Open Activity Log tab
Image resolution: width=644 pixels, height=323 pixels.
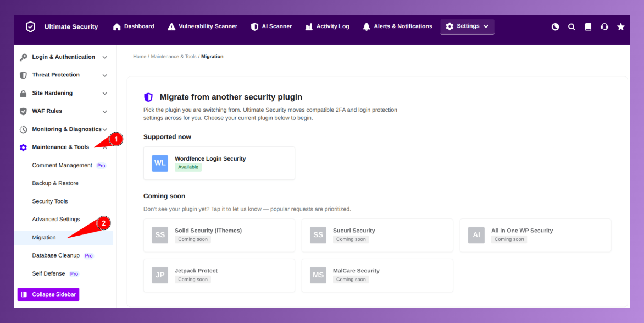click(327, 27)
